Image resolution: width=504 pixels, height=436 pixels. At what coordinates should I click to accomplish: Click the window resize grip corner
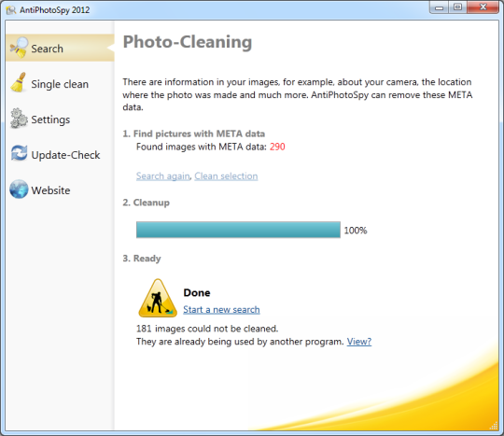coord(494,426)
